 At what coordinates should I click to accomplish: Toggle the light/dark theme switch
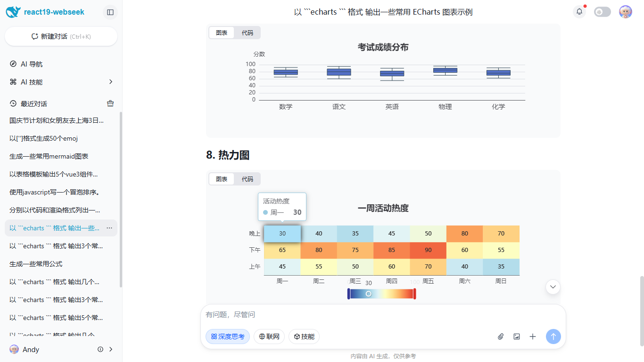(x=603, y=12)
